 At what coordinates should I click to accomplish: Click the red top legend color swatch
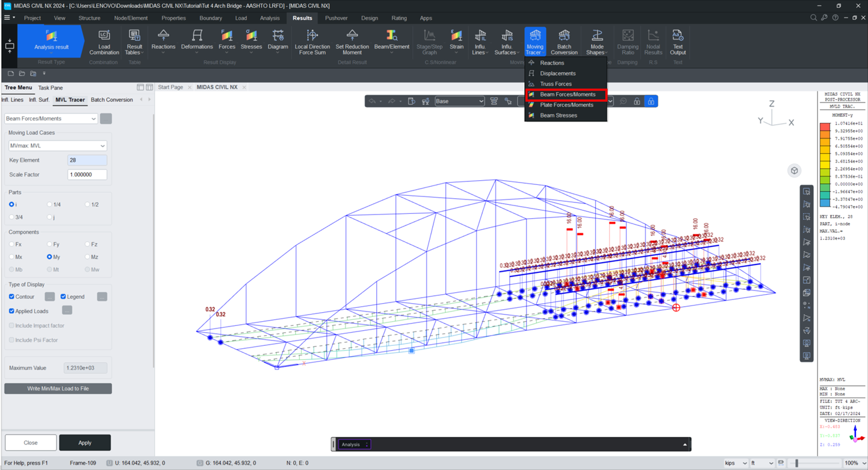pos(825,127)
